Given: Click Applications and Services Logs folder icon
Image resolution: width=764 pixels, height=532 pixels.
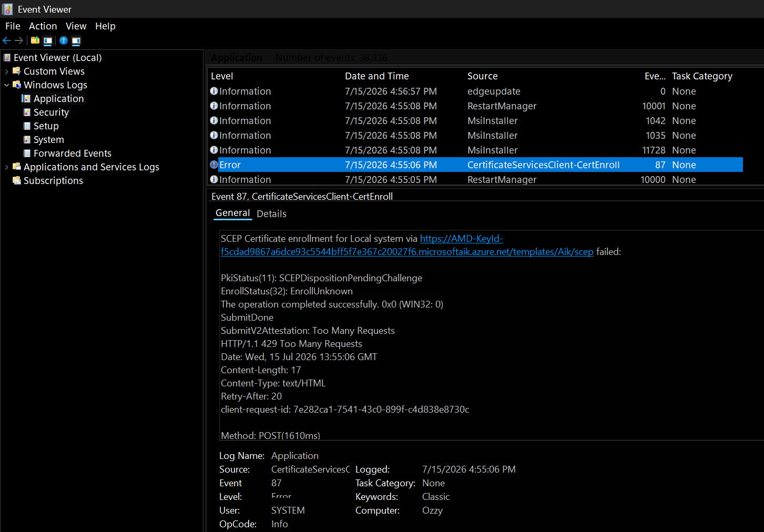Looking at the screenshot, I should tap(17, 167).
